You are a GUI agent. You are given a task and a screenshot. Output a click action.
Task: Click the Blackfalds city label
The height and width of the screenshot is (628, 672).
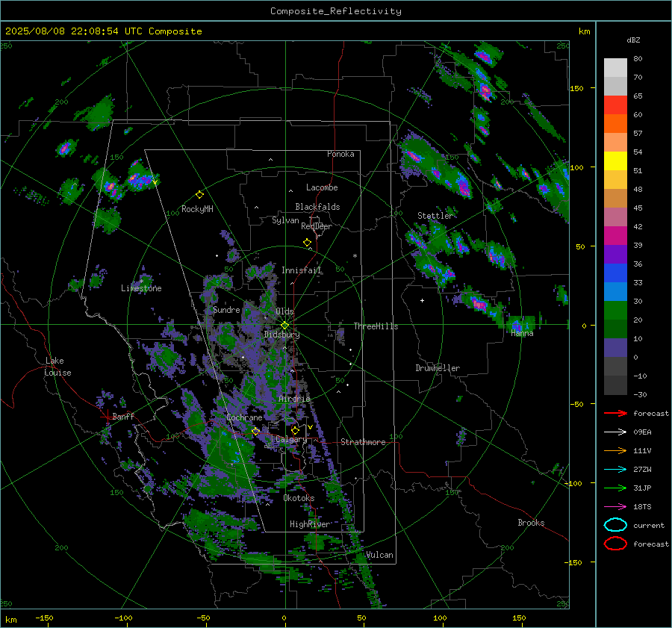click(317, 207)
